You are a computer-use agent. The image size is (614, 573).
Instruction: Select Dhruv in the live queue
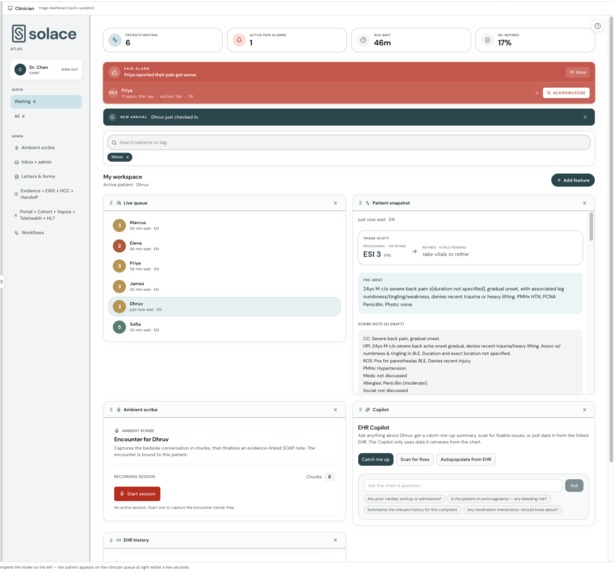pyautogui.click(x=224, y=306)
